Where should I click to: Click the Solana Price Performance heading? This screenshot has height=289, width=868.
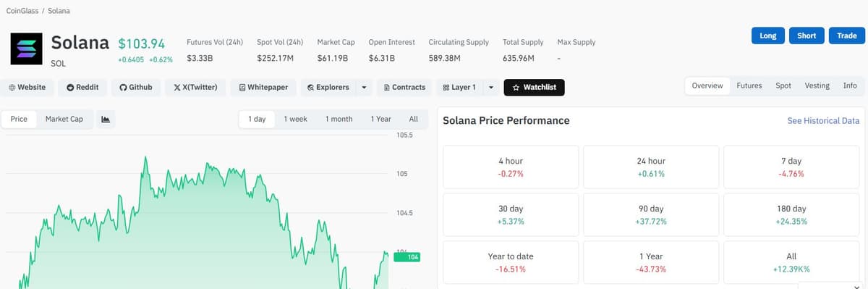506,120
